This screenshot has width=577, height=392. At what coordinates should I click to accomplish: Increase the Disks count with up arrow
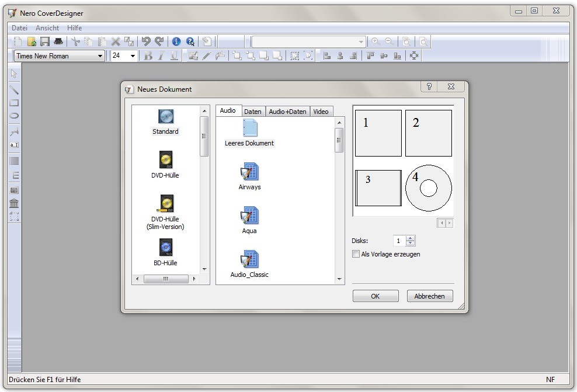(x=410, y=238)
